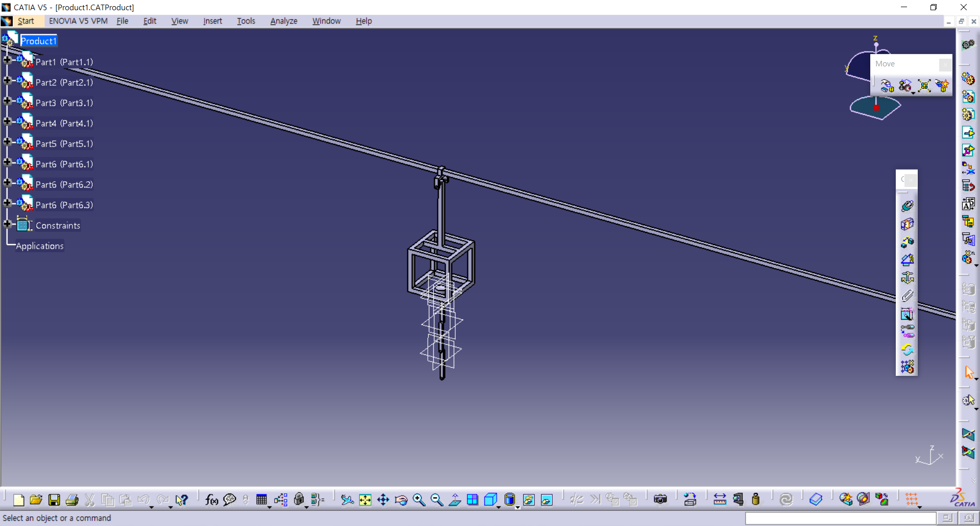Image resolution: width=980 pixels, height=526 pixels.
Task: Click the Quick Constraint icon
Action: tap(907, 314)
